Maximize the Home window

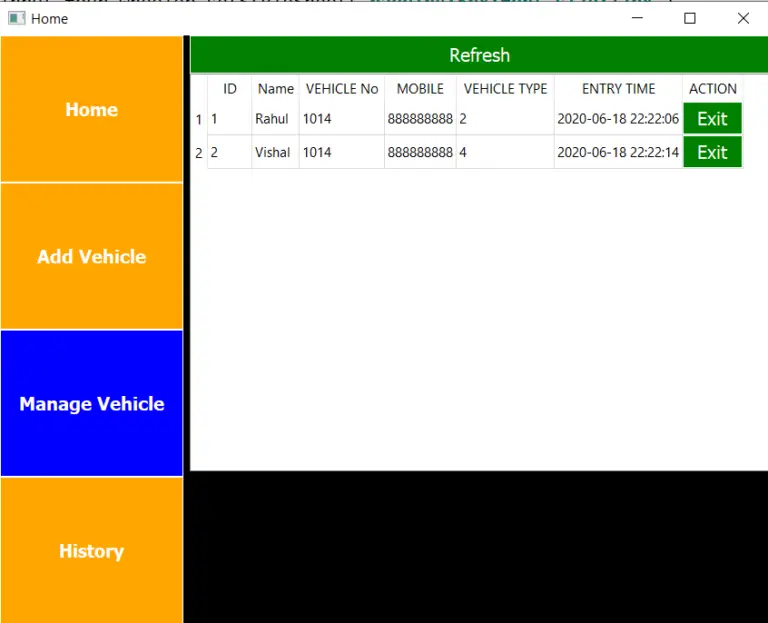tap(690, 18)
